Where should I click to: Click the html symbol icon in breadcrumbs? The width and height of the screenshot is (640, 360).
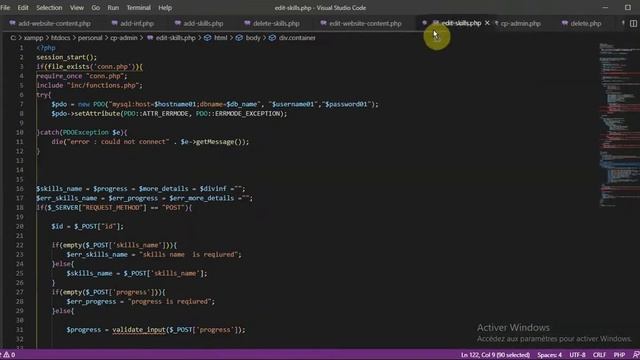208,38
